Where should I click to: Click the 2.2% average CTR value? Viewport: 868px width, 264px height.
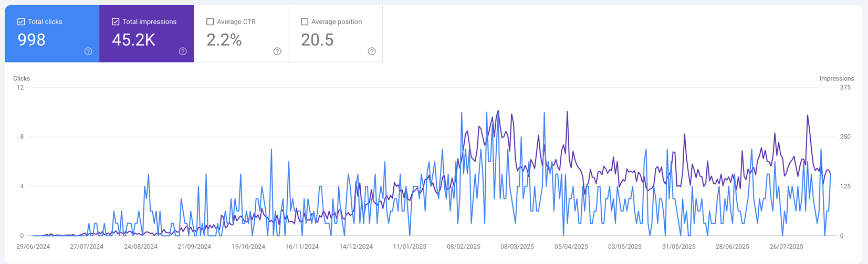(224, 40)
